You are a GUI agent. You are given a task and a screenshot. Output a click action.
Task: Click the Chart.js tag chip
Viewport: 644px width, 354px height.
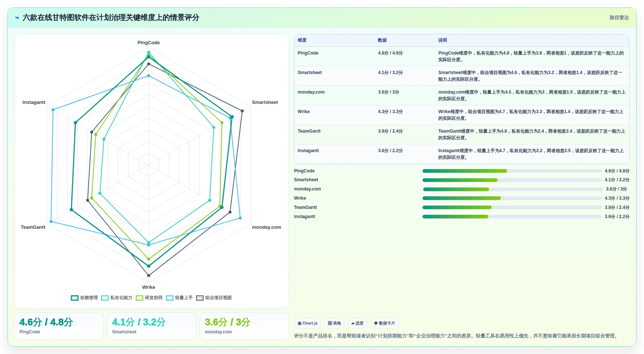click(308, 323)
